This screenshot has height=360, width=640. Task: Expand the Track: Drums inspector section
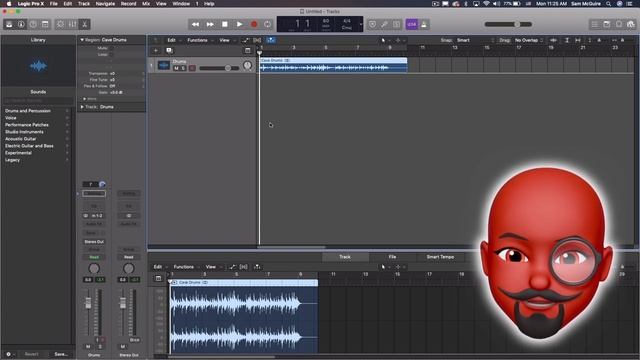(82, 107)
